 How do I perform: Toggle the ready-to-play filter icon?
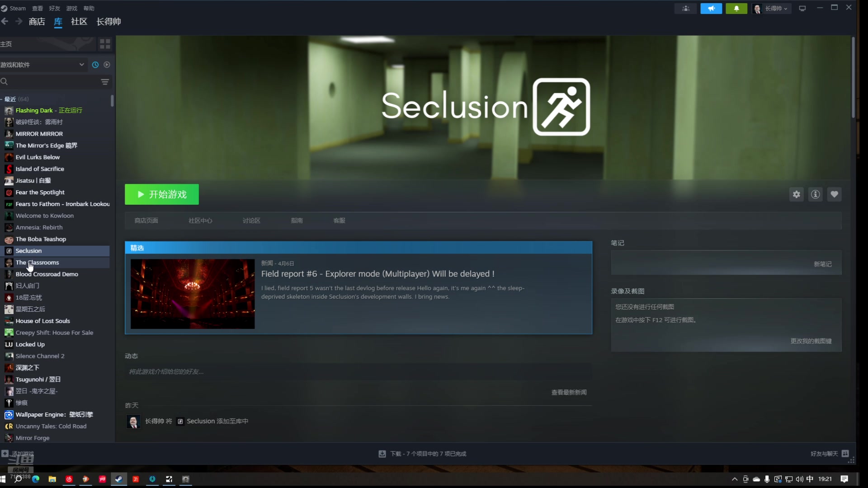pos(107,65)
